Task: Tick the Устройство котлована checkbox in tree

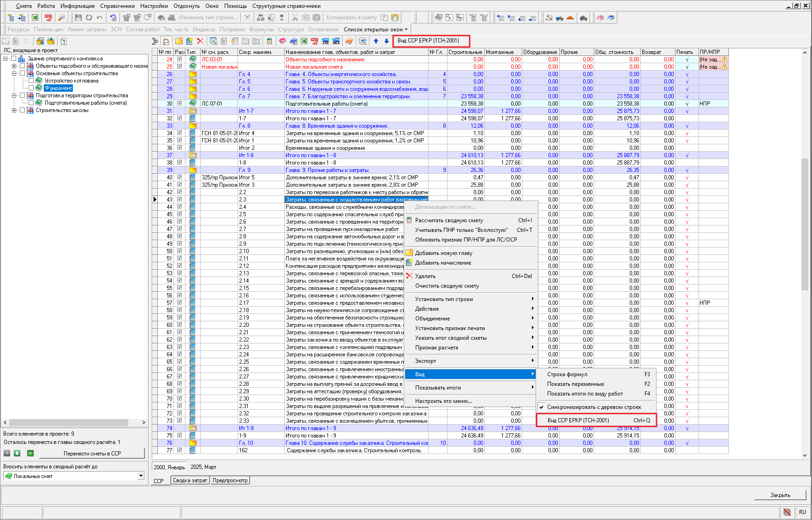Action: pos(31,81)
